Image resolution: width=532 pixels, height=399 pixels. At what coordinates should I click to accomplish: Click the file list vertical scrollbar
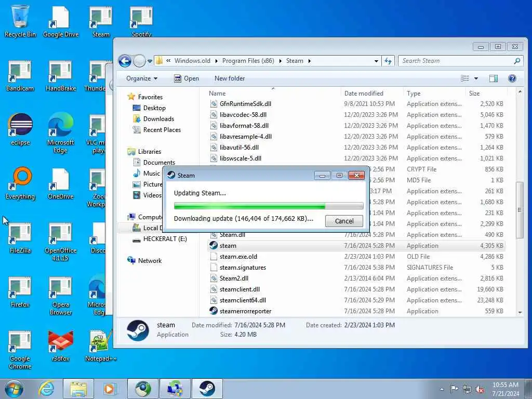pyautogui.click(x=520, y=210)
